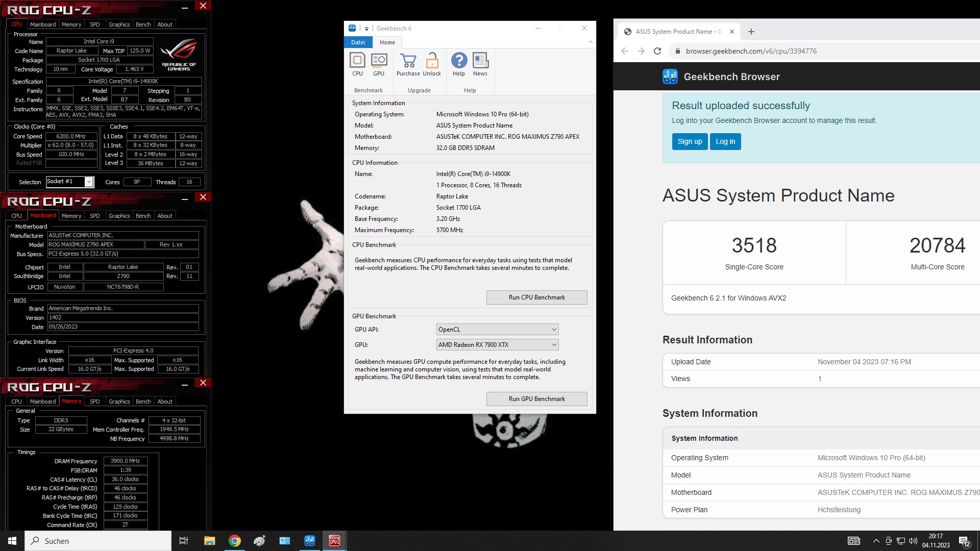Open the Socket #1 selection dropdown in CPU-Z
Image resolution: width=980 pixels, height=551 pixels.
tap(70, 182)
